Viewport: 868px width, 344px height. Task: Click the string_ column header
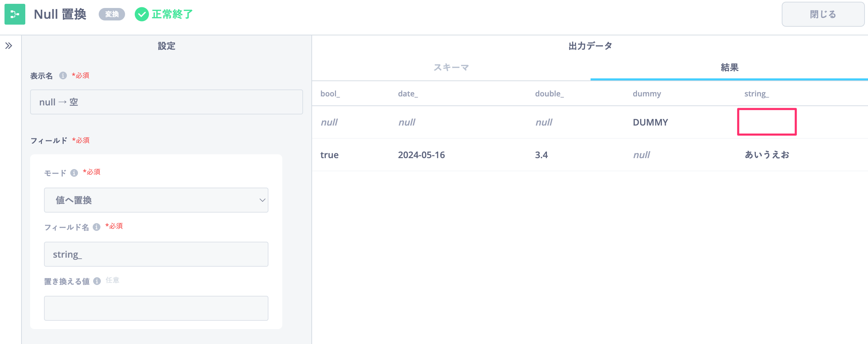pos(756,94)
